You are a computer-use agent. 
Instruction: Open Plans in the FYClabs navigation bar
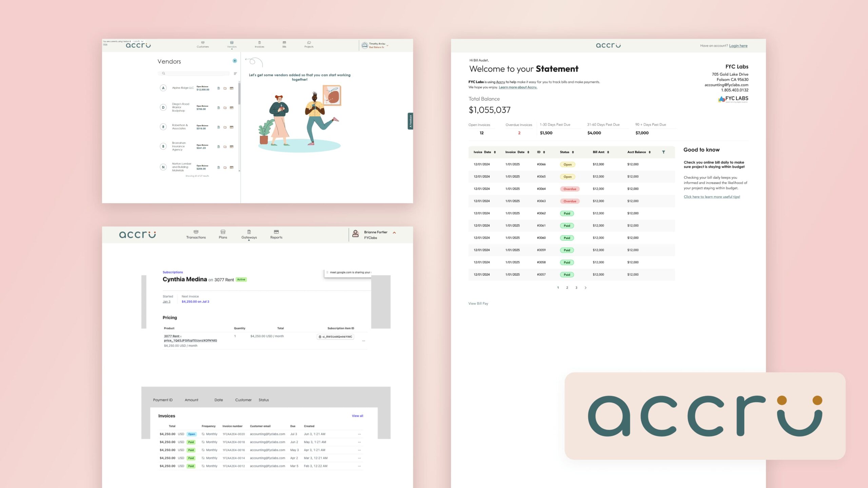click(x=223, y=234)
